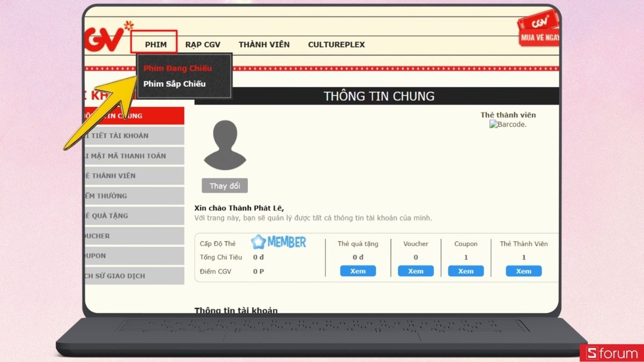Open the CULTUREPLEX menu
Viewport: 644px width, 362px height.
336,45
